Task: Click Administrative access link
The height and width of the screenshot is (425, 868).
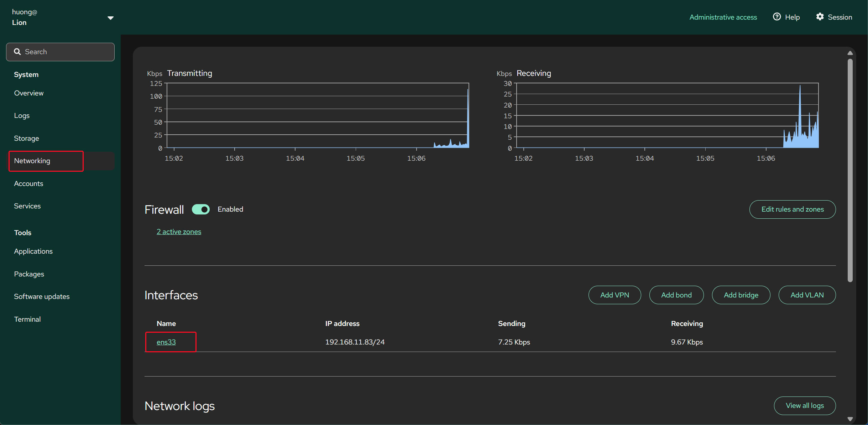Action: (723, 17)
